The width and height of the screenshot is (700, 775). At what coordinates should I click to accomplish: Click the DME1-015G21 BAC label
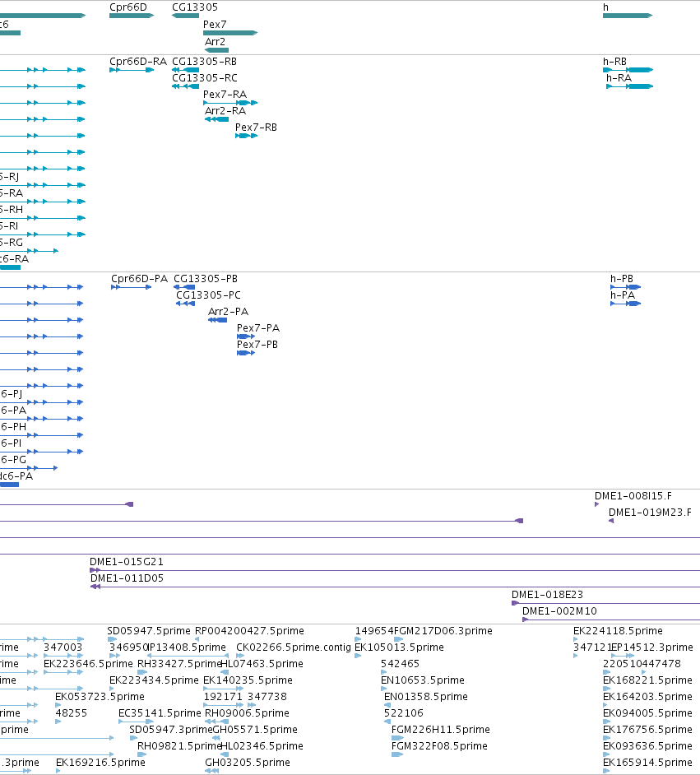tap(127, 561)
